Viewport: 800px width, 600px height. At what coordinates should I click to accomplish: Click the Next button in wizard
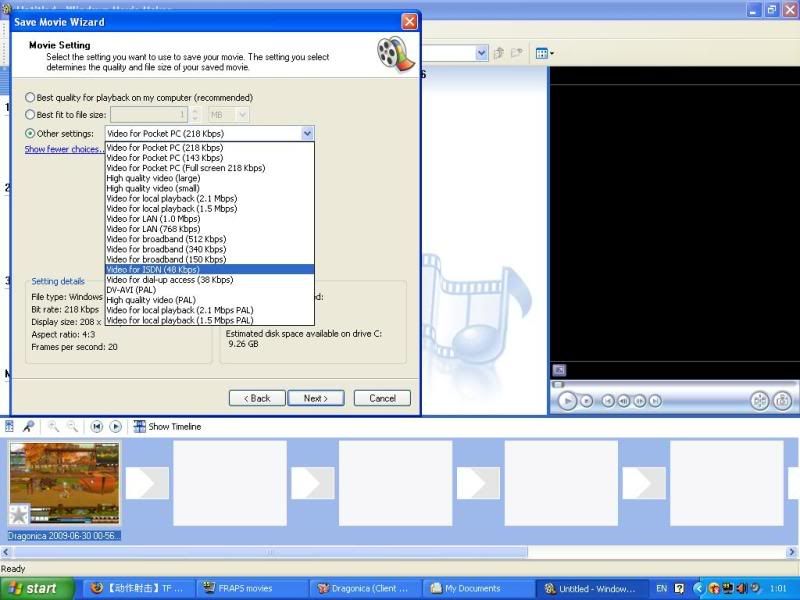point(316,398)
